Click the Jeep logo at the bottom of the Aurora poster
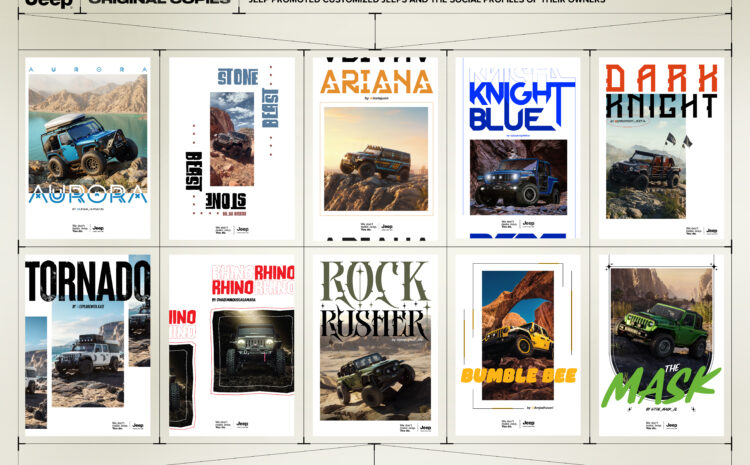Viewport: 750px width, 465px height. coord(98,229)
